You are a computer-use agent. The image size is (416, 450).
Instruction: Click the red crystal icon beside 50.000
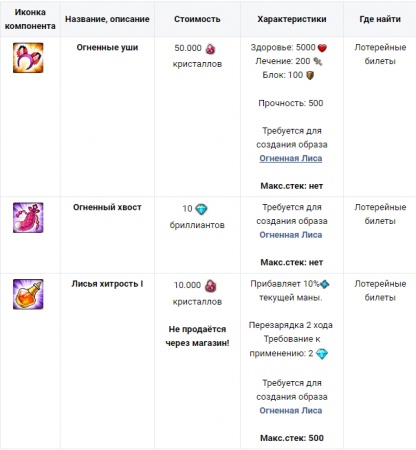point(210,49)
